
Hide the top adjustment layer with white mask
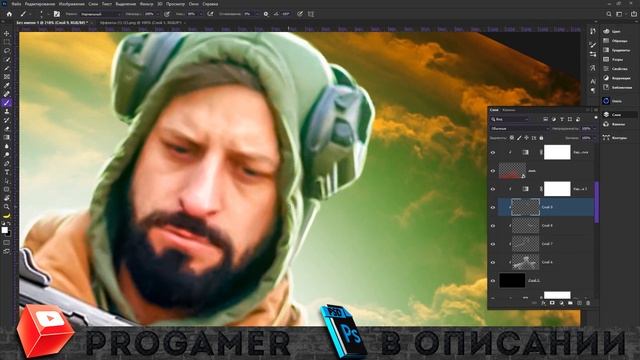pos(493,153)
